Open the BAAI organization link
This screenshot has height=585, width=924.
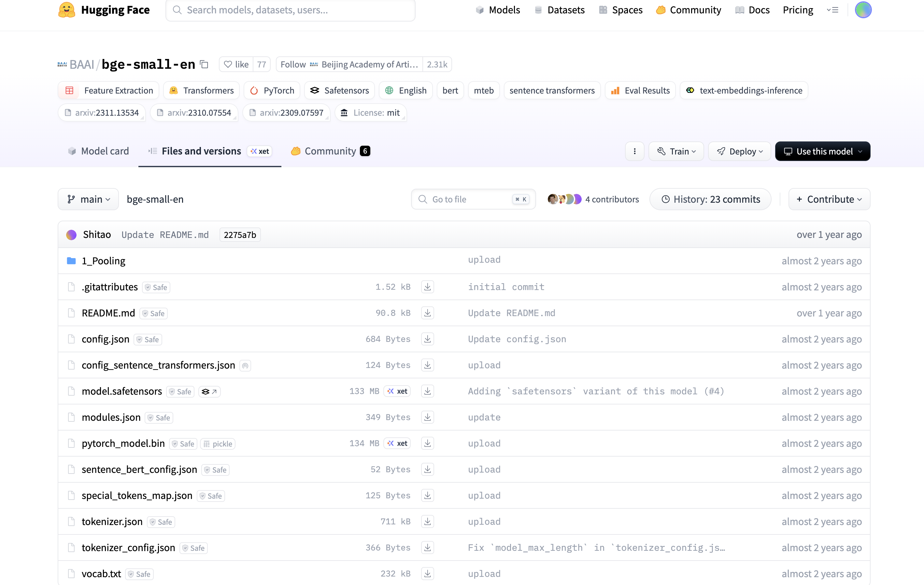[82, 65]
